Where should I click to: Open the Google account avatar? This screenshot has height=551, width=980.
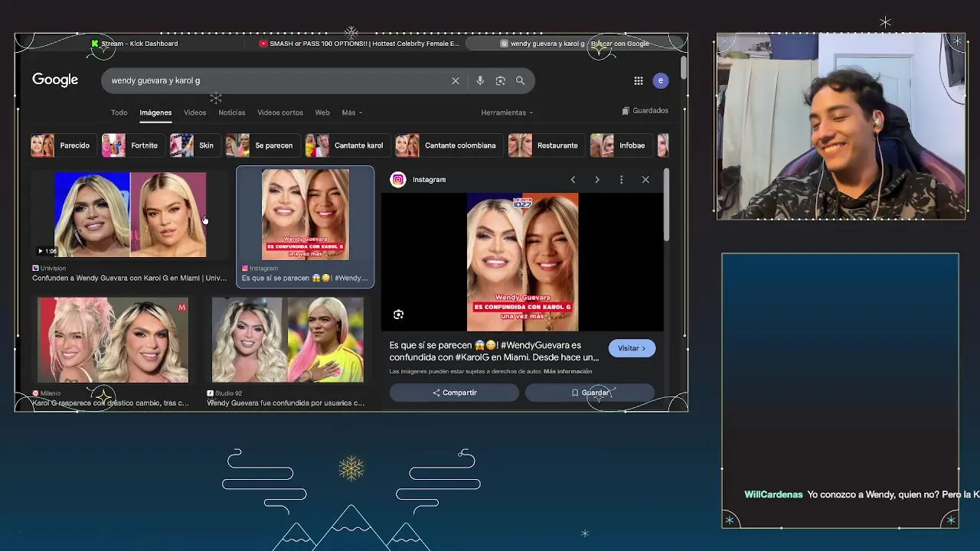click(x=661, y=80)
